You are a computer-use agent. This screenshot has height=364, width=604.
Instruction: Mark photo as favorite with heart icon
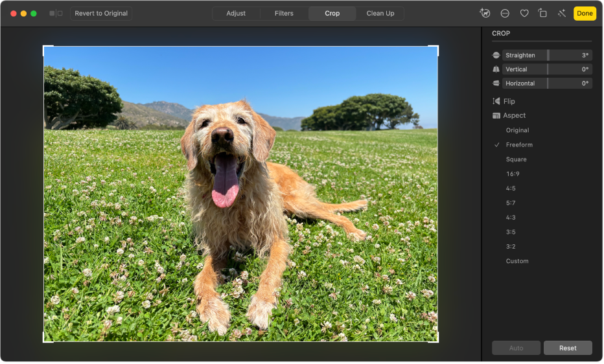tap(524, 13)
